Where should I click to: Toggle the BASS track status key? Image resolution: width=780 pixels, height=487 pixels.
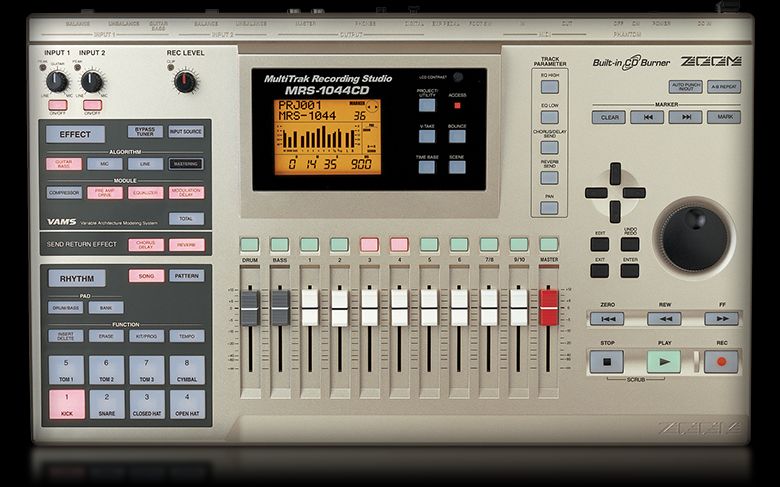[x=280, y=244]
